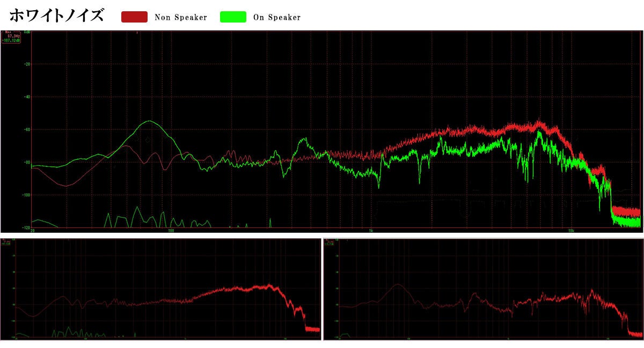The image size is (644, 348).
Task: Click the -40 dB label on main graph
Action: (27, 97)
